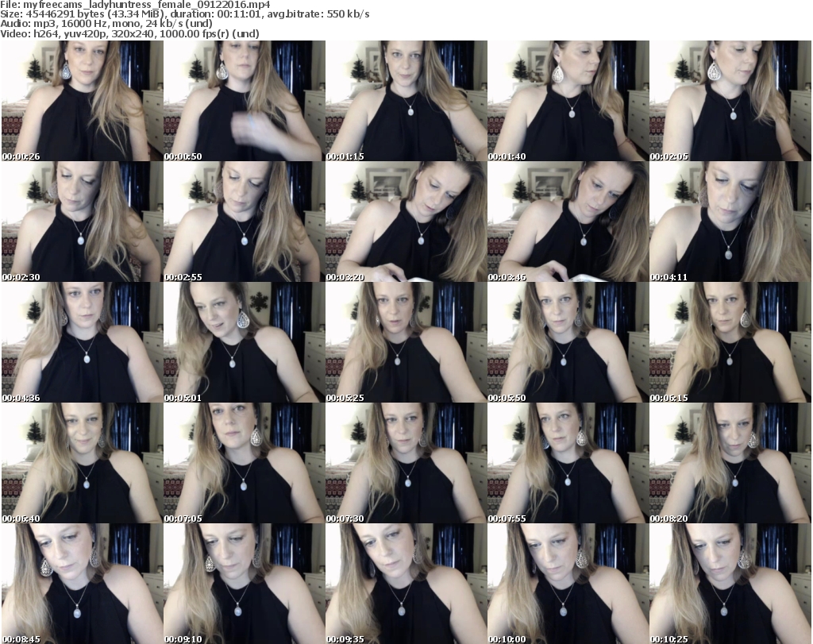Select the thumbnail frame timestamped 00:02:30

83,222
